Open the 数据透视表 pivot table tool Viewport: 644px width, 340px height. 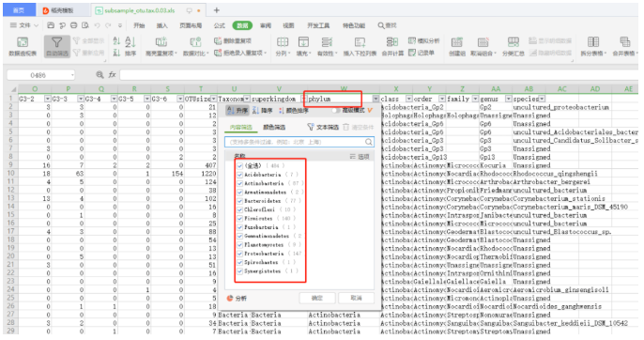pyautogui.click(x=23, y=46)
